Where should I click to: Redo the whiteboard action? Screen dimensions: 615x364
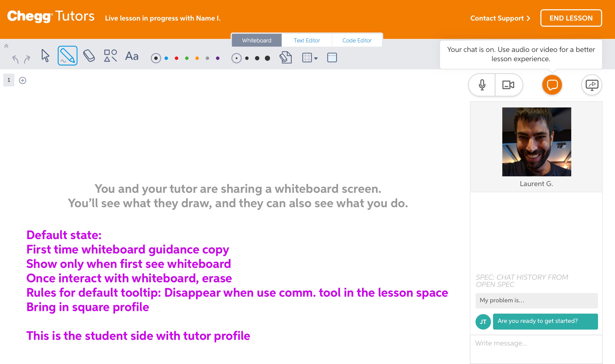coord(27,59)
